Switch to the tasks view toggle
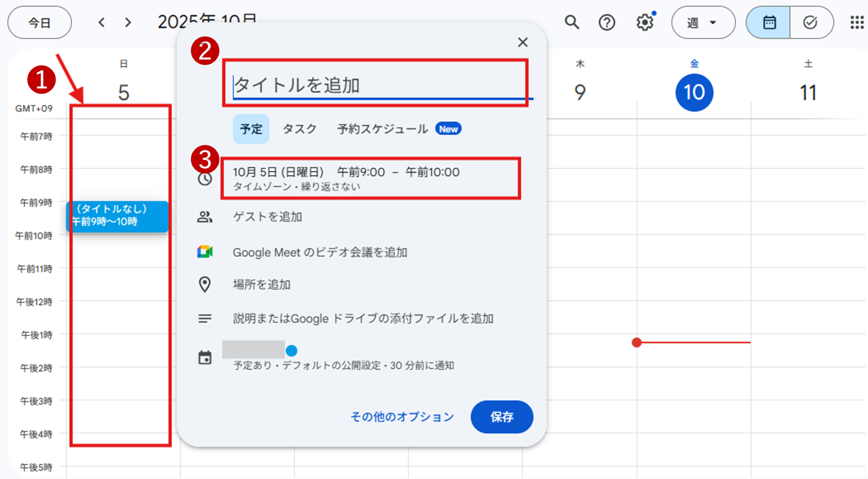This screenshot has width=868, height=479. (x=810, y=22)
